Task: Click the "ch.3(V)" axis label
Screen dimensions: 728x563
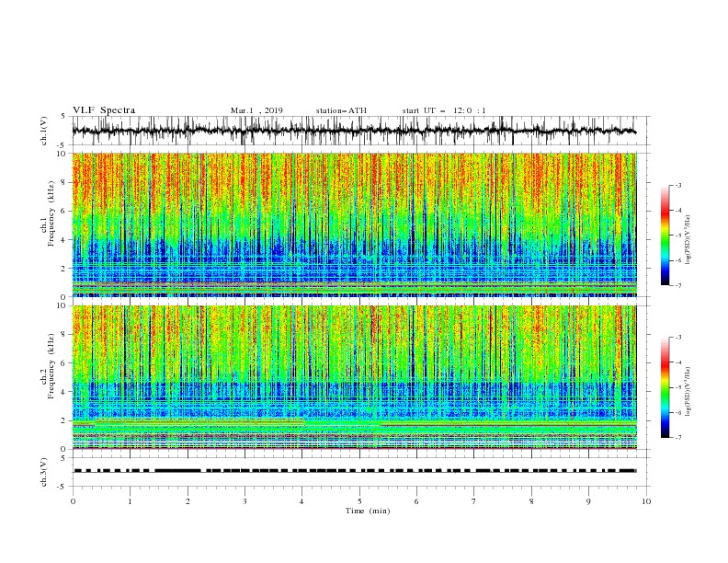Action: (x=44, y=472)
